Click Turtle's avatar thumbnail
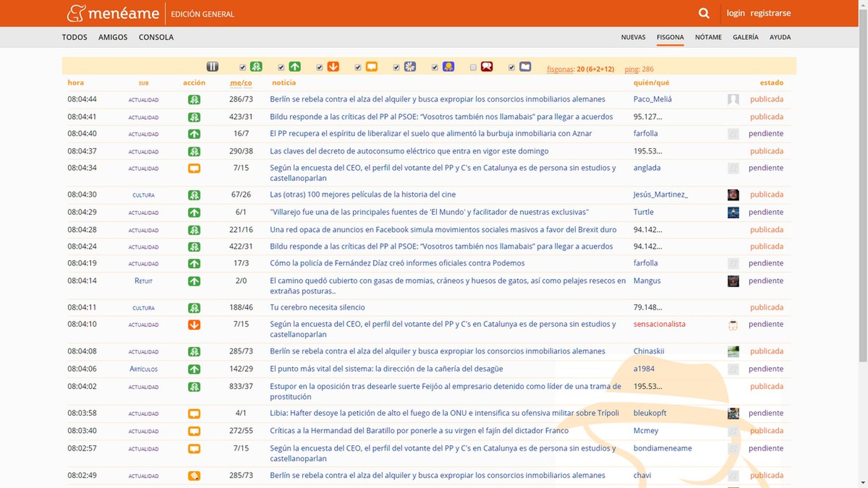The height and width of the screenshot is (488, 868). pos(733,212)
